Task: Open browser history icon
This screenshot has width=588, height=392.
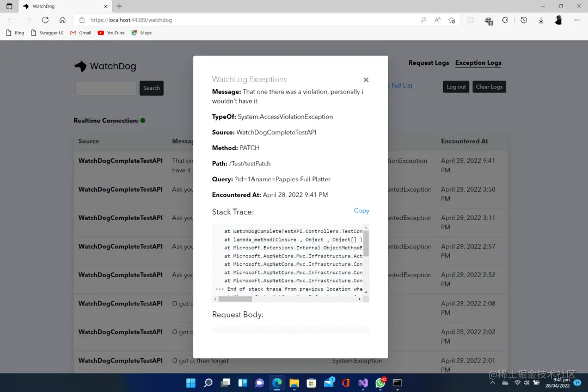Action: [x=524, y=20]
